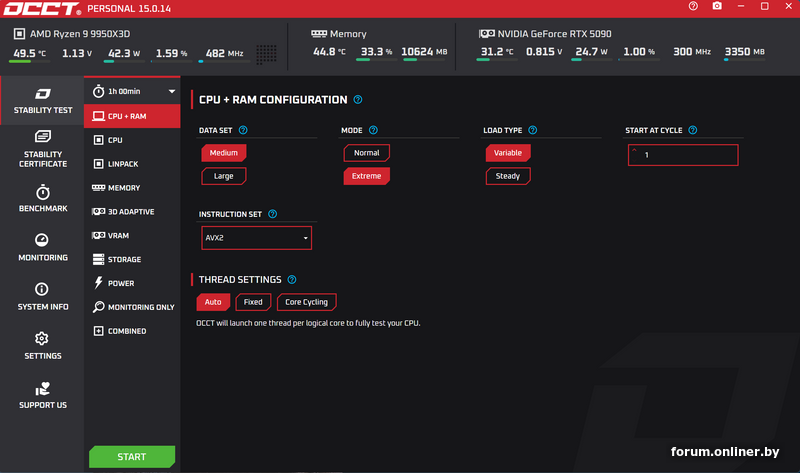The image size is (800, 473).
Task: Select the Linpack test
Action: (x=132, y=164)
